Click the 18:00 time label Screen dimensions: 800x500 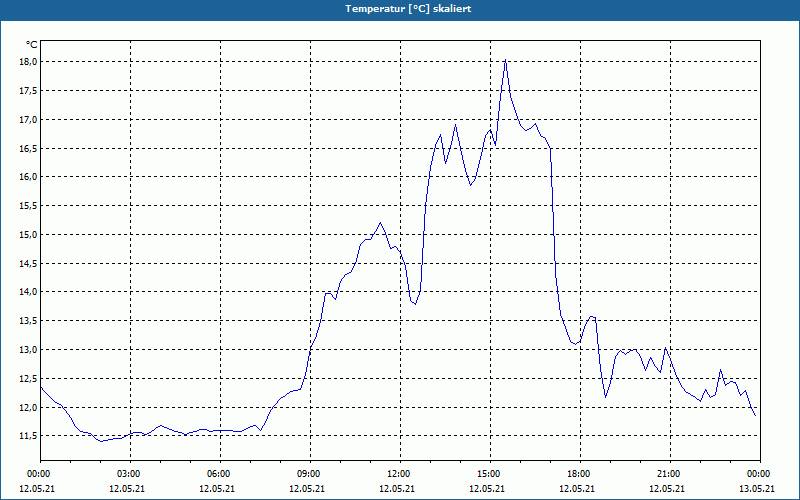tap(581, 474)
